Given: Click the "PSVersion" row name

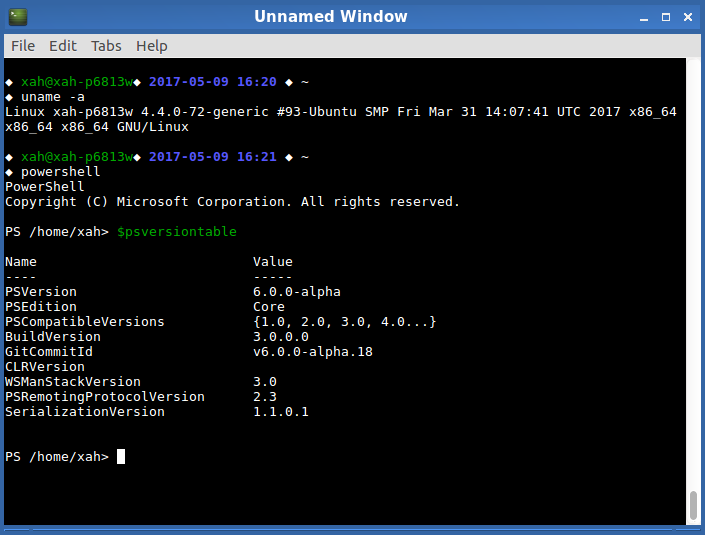Looking at the screenshot, I should pyautogui.click(x=41, y=292).
